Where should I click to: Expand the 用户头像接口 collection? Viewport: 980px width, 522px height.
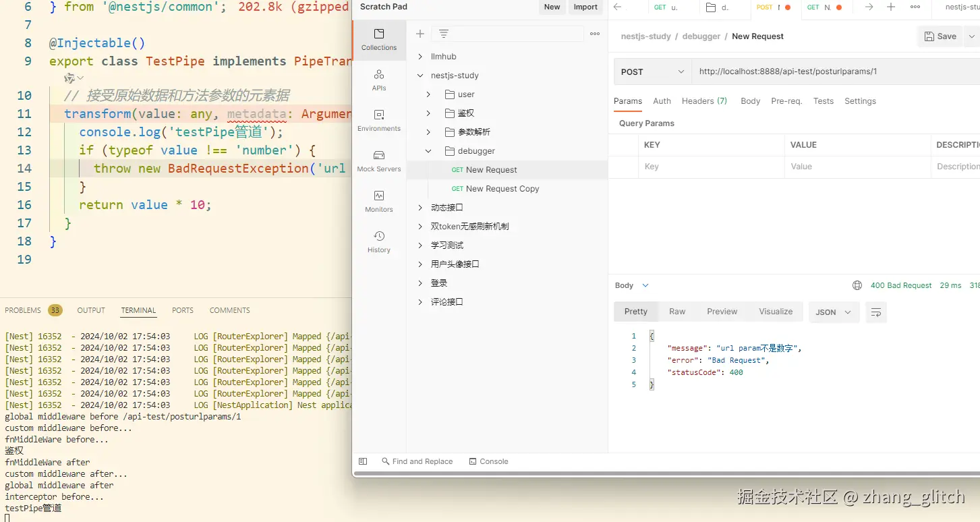coord(420,264)
